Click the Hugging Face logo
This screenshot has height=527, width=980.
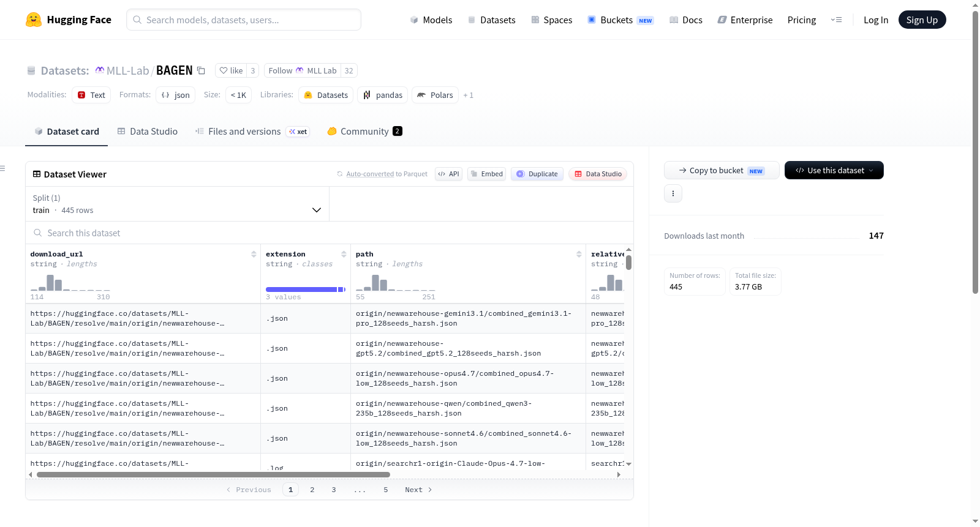tap(69, 20)
